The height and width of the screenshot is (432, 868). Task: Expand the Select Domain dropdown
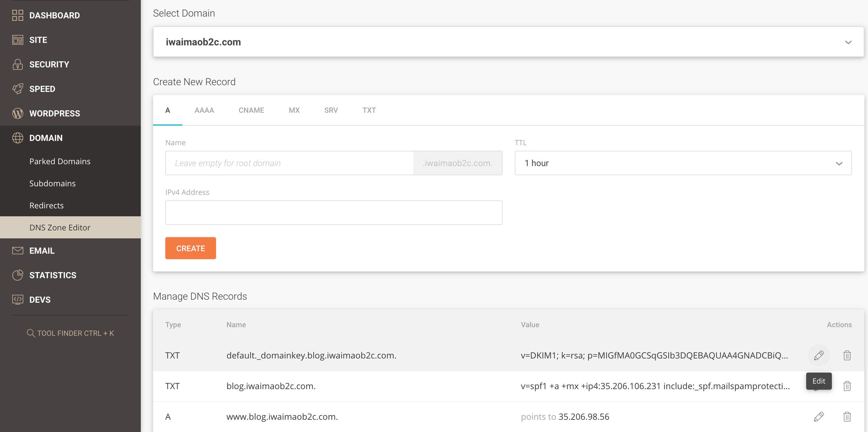pos(848,42)
